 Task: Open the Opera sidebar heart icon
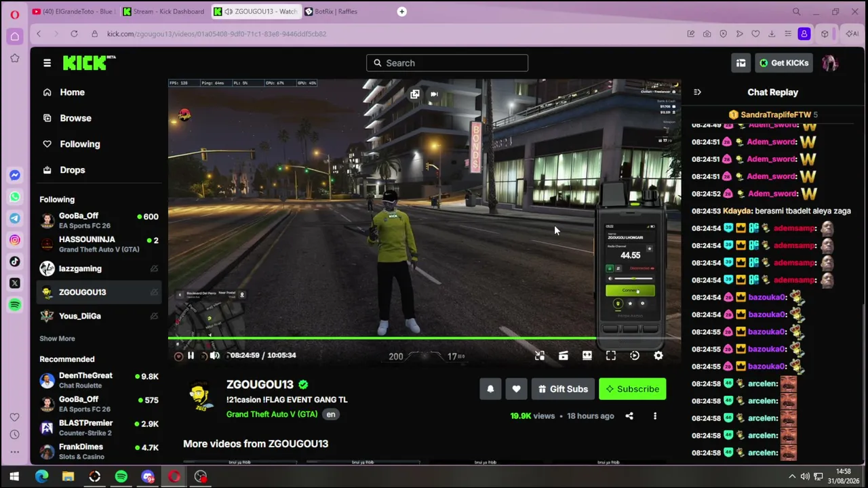(14, 417)
